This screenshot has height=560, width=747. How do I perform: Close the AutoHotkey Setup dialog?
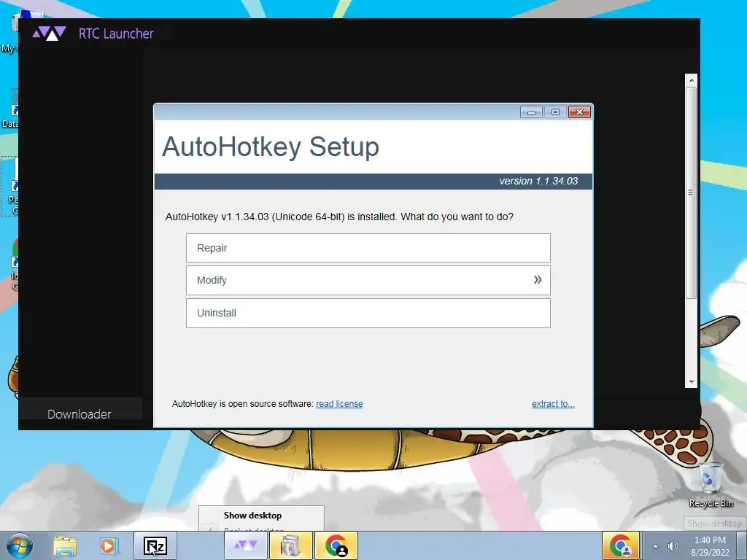579,112
